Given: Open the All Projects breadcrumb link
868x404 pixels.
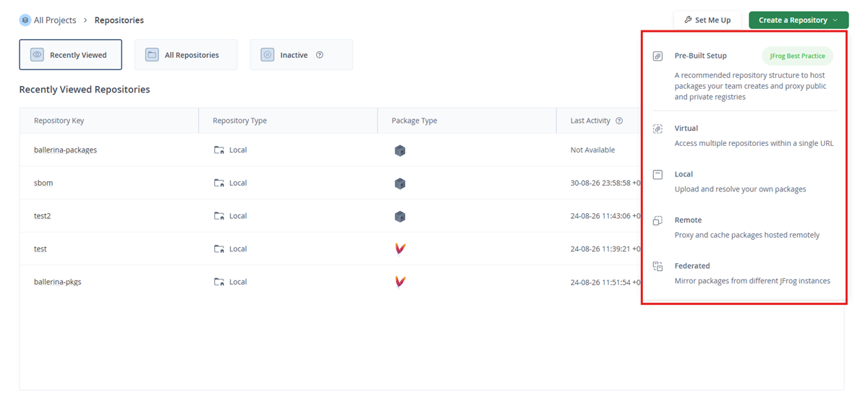Looking at the screenshot, I should (x=55, y=20).
